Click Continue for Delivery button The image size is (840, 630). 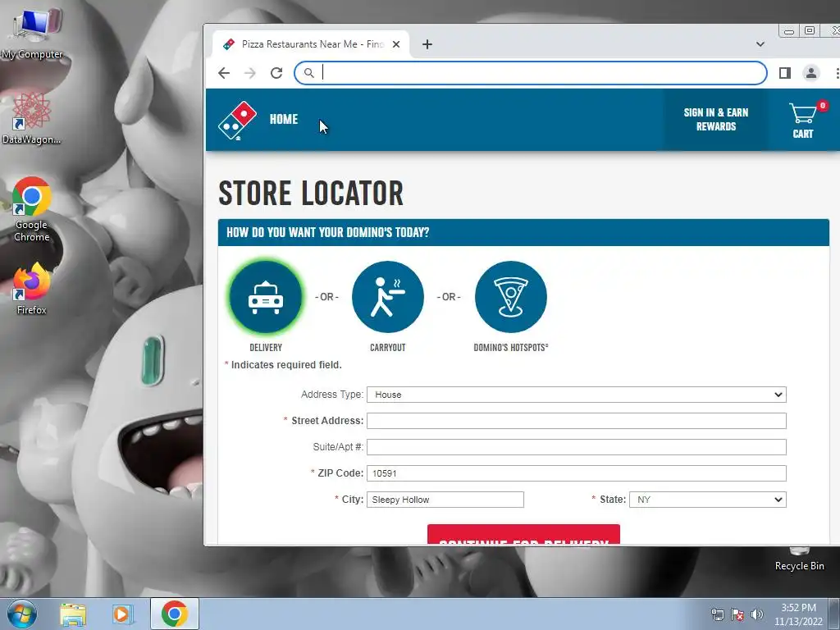click(x=523, y=535)
